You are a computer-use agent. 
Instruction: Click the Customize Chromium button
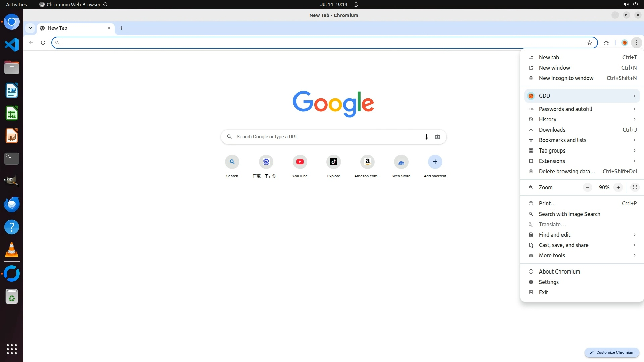pyautogui.click(x=612, y=352)
